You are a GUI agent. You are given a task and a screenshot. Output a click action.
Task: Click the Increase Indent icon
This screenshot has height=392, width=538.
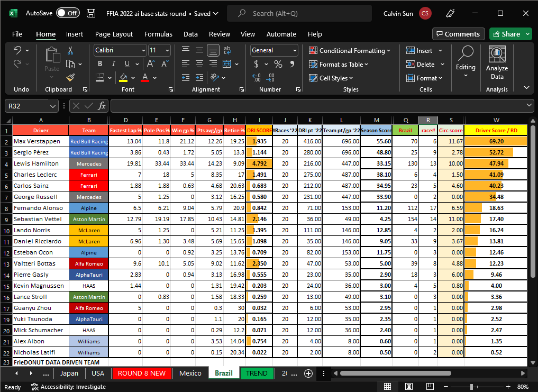coord(199,78)
